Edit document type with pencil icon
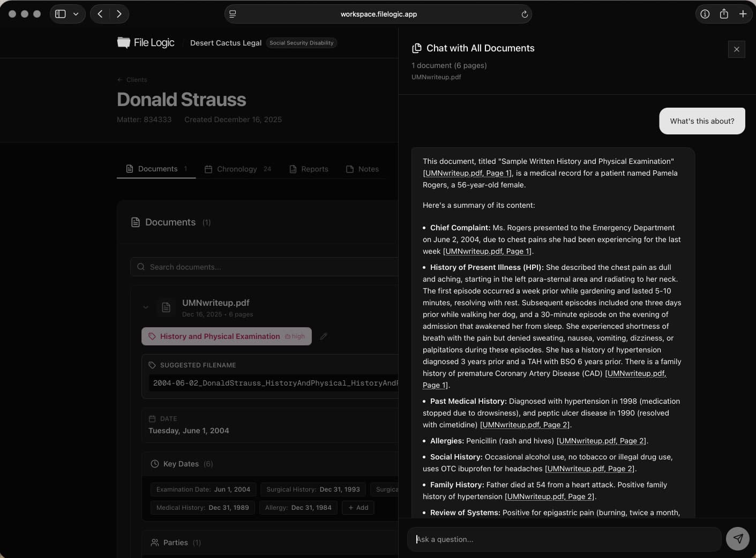This screenshot has width=756, height=558. [x=324, y=336]
